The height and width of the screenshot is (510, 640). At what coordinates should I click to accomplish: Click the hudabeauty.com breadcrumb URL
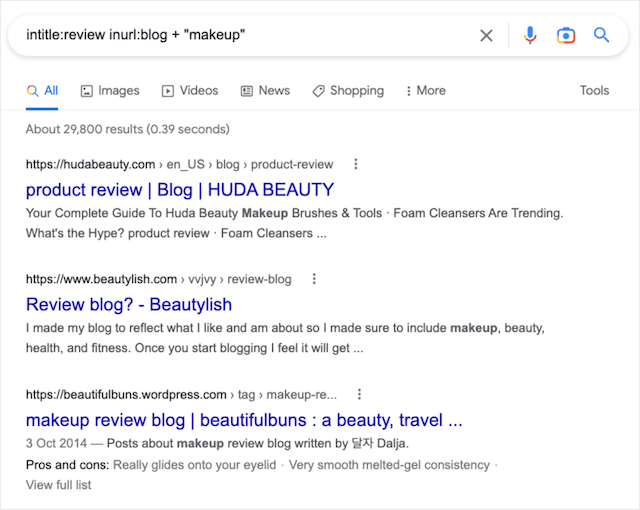tap(90, 165)
